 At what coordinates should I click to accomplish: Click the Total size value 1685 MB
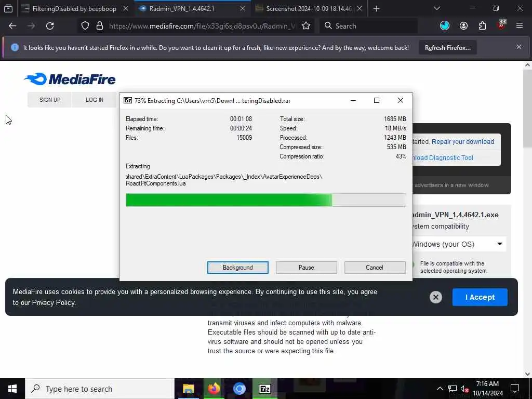tap(395, 119)
